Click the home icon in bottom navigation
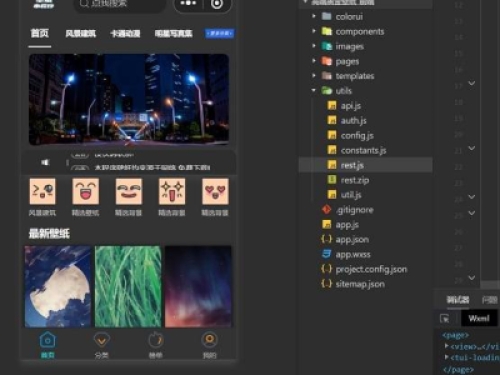This screenshot has height=375, width=500. [48, 340]
